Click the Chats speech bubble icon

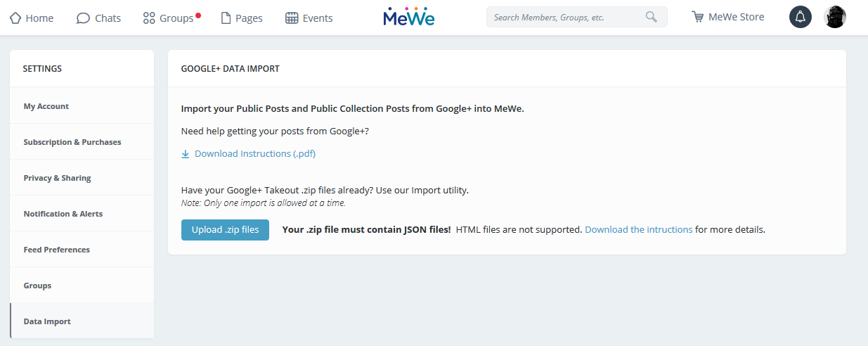pyautogui.click(x=83, y=18)
